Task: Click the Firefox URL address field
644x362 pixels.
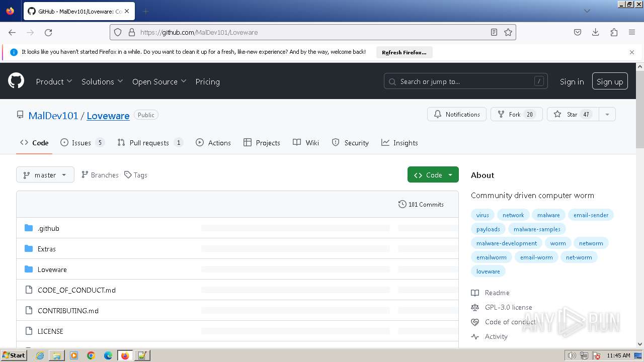Action: (x=312, y=32)
